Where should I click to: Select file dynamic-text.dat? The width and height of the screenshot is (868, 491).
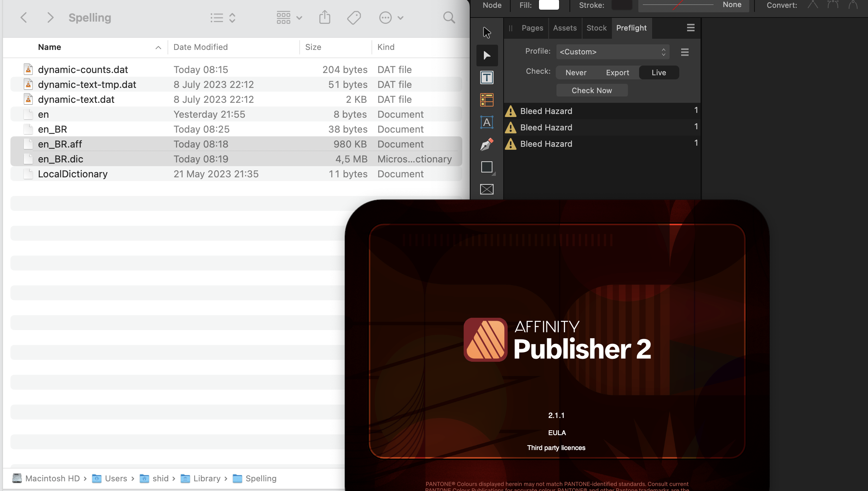pyautogui.click(x=236, y=99)
